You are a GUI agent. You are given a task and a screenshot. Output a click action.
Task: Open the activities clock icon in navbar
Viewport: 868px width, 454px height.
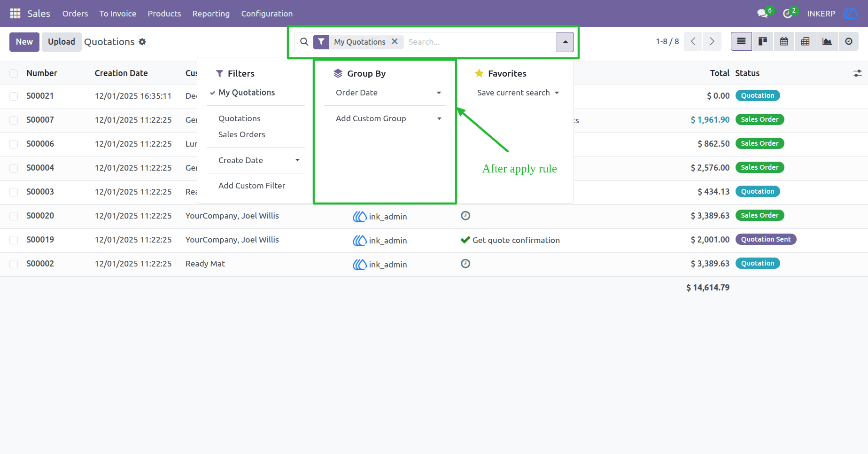tap(788, 14)
